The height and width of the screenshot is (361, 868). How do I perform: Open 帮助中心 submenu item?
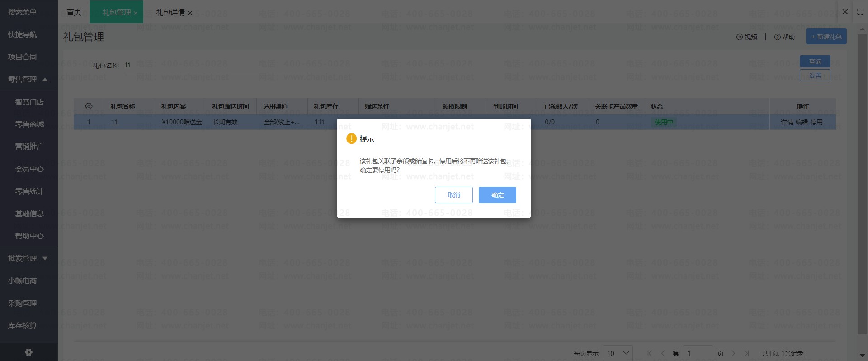click(29, 236)
